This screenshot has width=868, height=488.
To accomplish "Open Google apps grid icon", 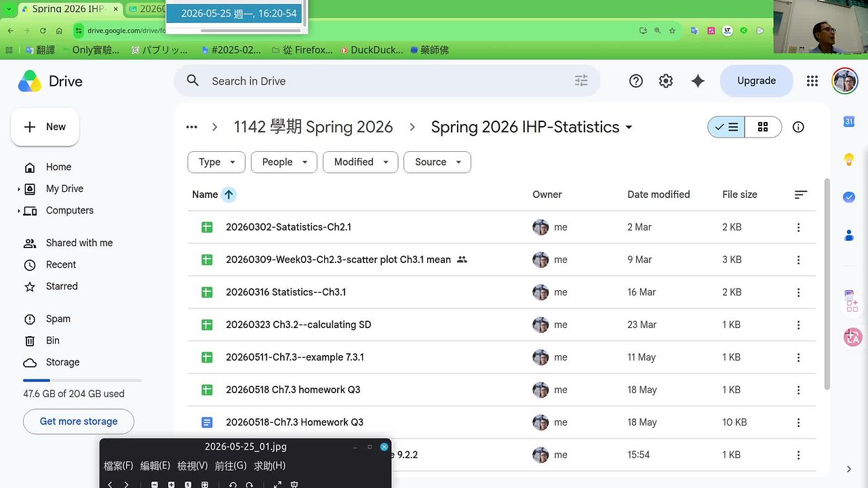I will [812, 81].
